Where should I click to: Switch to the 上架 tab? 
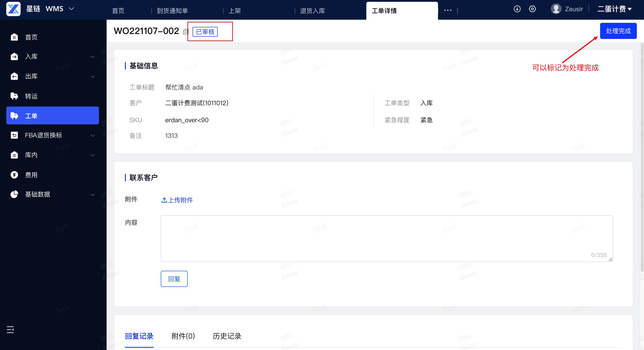234,11
